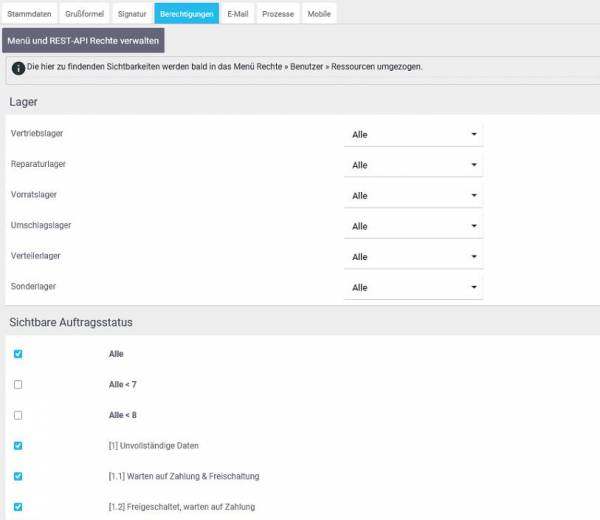Uncheck '[1] Unvollständige Daten' checkbox

[18, 446]
